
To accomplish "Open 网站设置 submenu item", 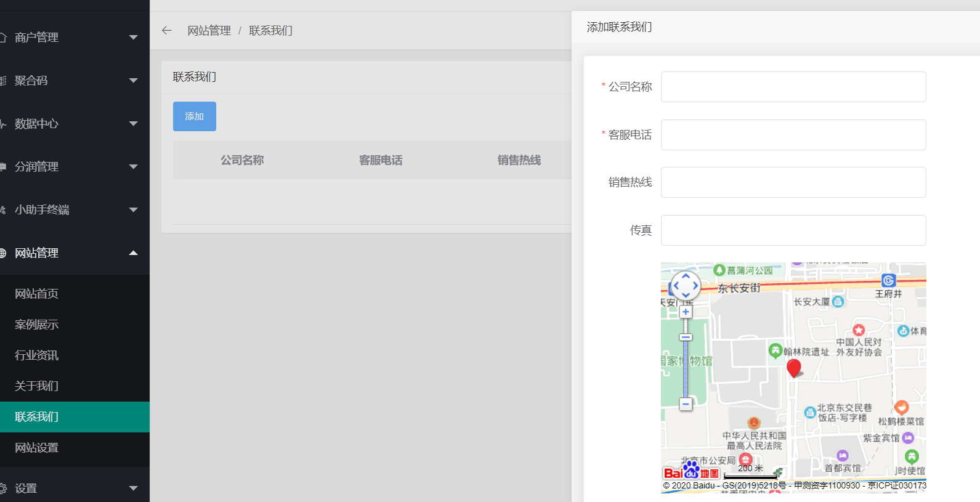I will (75, 448).
